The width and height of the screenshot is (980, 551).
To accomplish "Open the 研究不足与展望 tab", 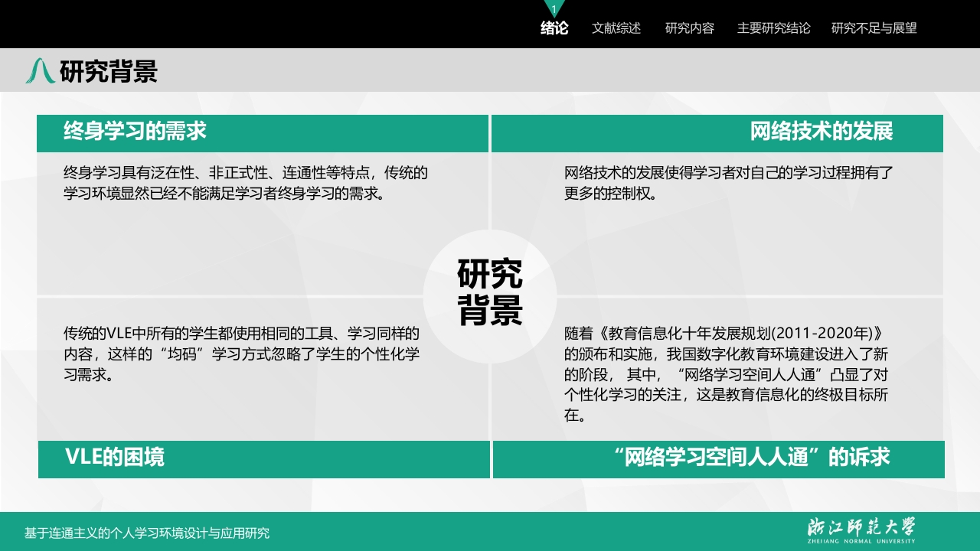I will point(874,28).
